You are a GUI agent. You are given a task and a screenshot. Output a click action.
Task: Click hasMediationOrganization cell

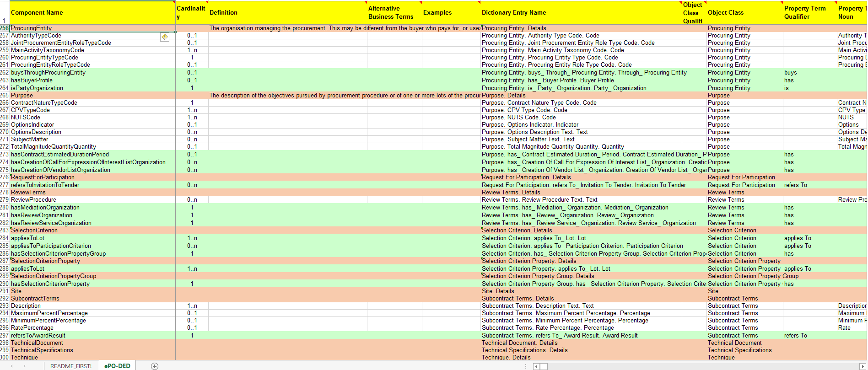pyautogui.click(x=92, y=208)
